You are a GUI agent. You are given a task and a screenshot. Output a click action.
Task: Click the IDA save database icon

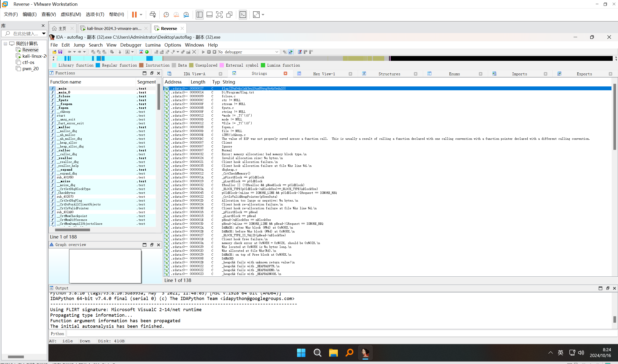pyautogui.click(x=60, y=52)
